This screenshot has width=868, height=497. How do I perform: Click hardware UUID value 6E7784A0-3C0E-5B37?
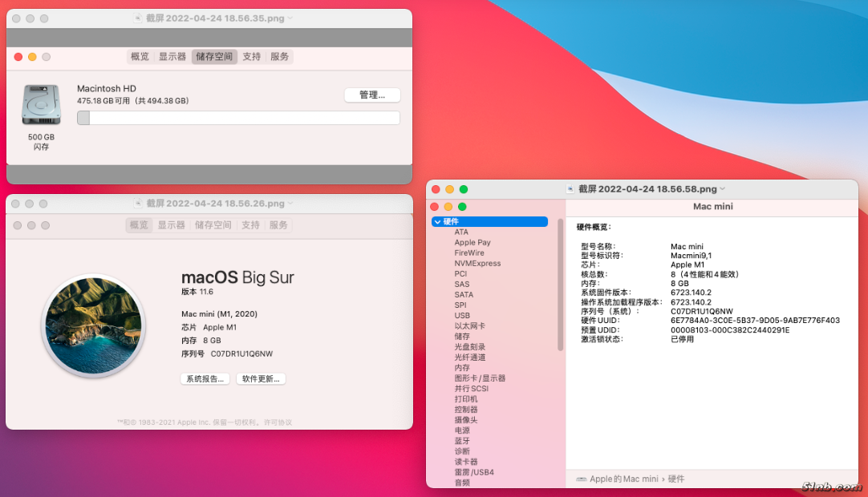755,321
